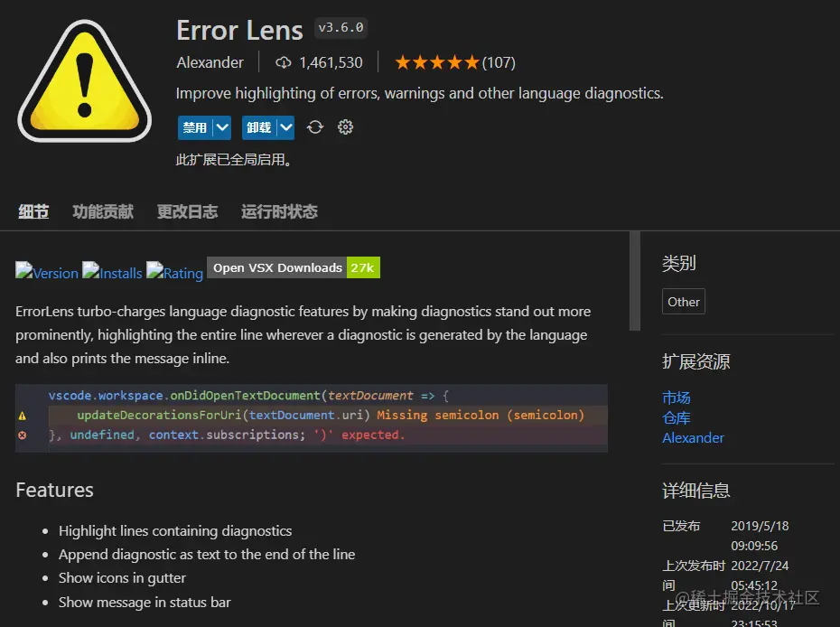This screenshot has height=627, width=840.
Task: Click the red error gutter icon
Action: (x=22, y=435)
